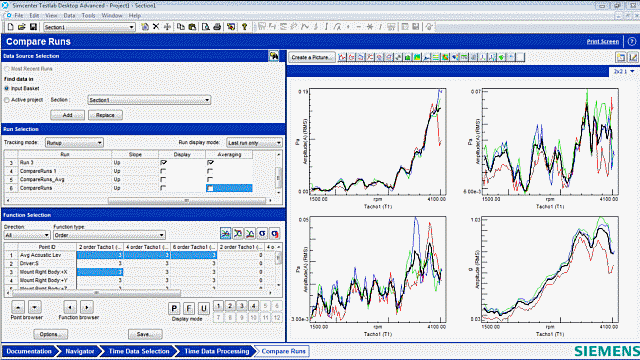
Task: Select the second curve comparison icon in Function Selection
Action: [x=238, y=233]
